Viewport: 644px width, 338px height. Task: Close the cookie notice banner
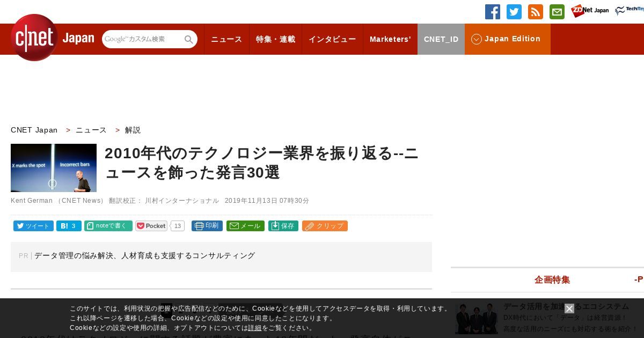[569, 308]
